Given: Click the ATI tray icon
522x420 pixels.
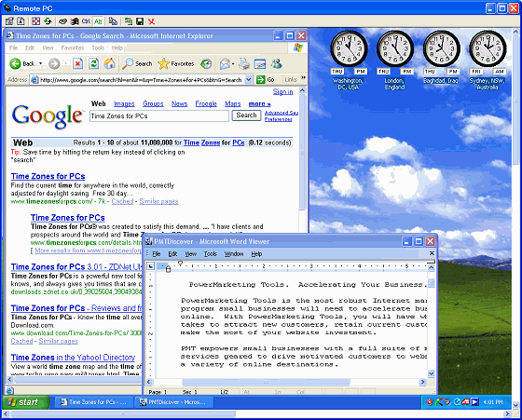Looking at the screenshot, I should (x=466, y=402).
